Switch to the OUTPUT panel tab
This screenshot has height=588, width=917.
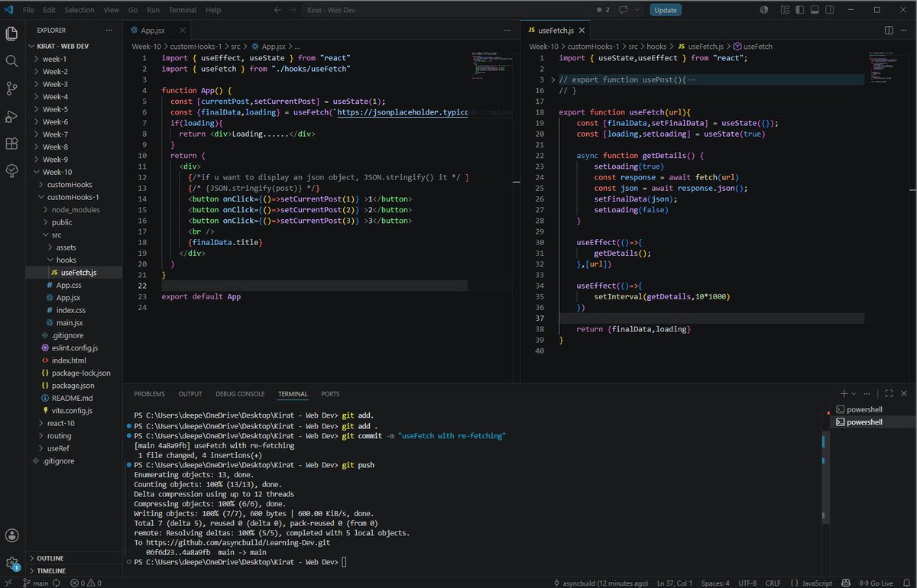[190, 394]
